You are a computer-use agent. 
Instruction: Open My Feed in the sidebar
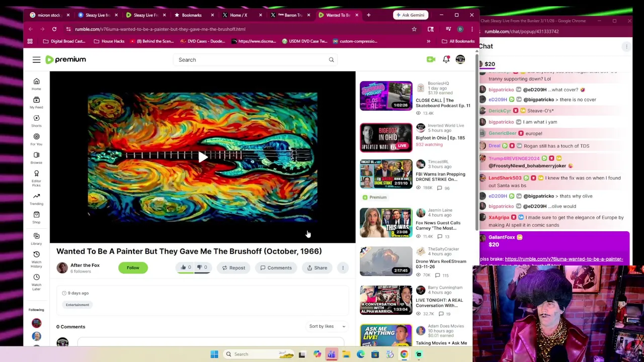coord(36,103)
